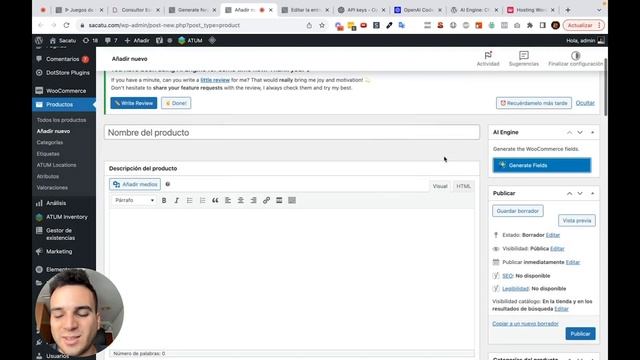This screenshot has width=640, height=360.
Task: Click Write Review button
Action: pos(133,103)
